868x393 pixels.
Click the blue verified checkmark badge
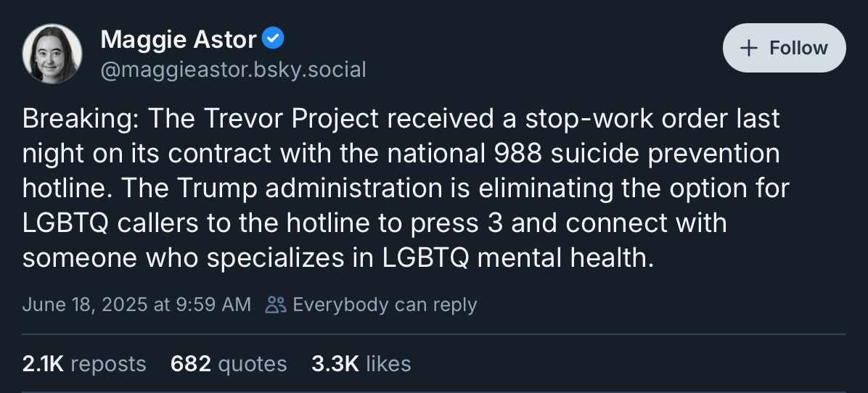pos(273,38)
